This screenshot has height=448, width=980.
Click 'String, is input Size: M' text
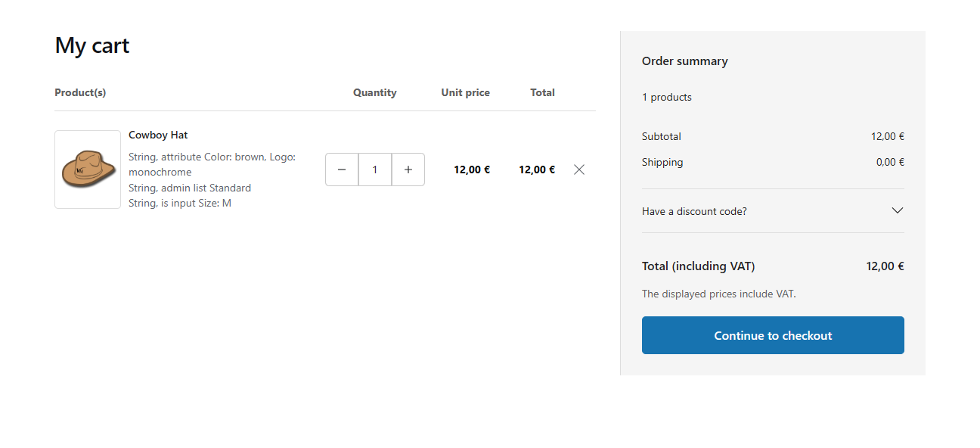[180, 203]
